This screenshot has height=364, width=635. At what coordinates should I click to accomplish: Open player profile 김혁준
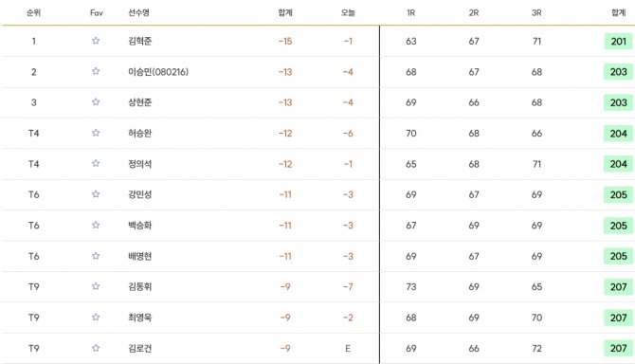pos(139,41)
